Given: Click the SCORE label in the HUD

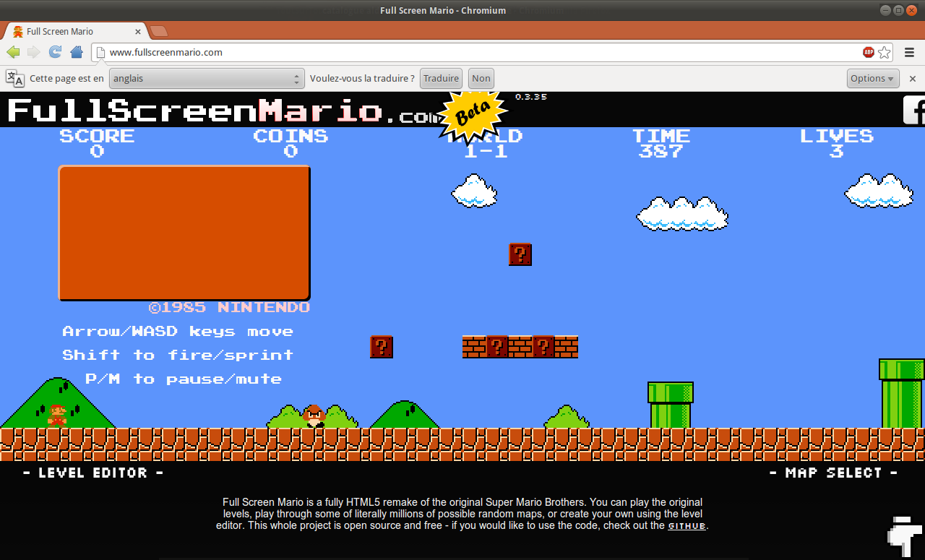Looking at the screenshot, I should [x=97, y=136].
